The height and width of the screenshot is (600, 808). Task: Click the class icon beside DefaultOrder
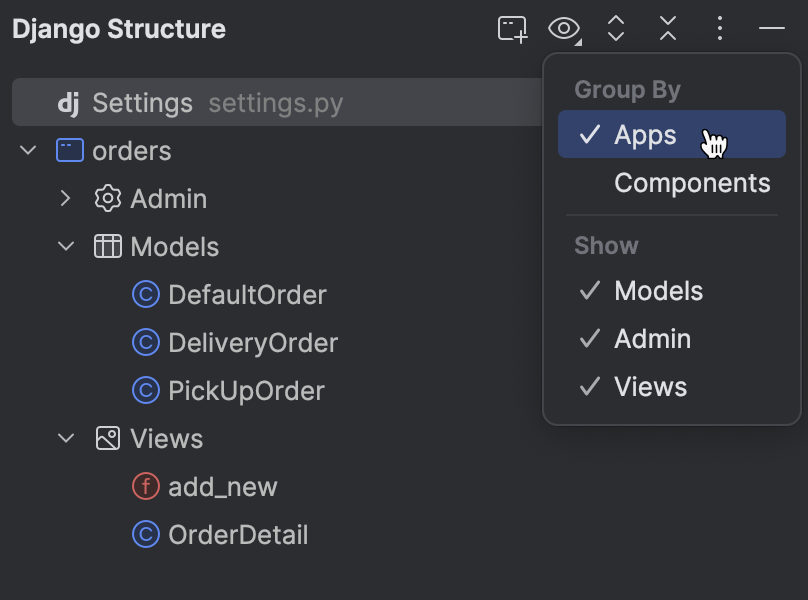coord(144,294)
